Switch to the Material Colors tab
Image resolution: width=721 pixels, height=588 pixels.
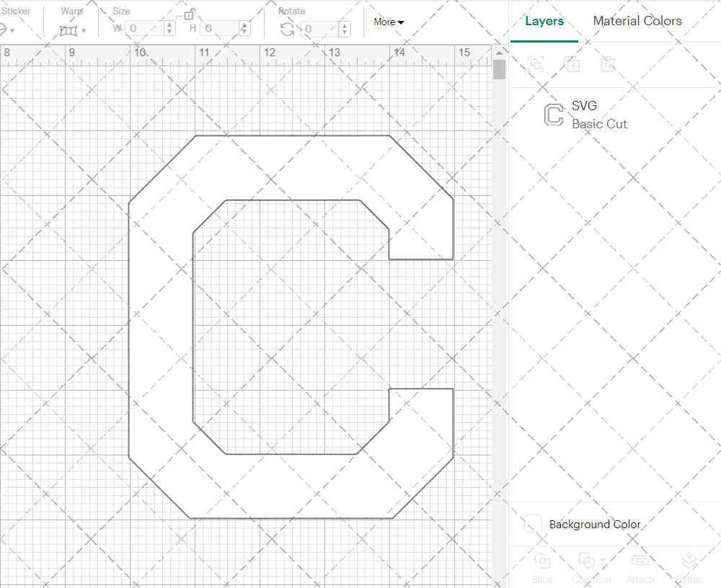click(x=637, y=21)
